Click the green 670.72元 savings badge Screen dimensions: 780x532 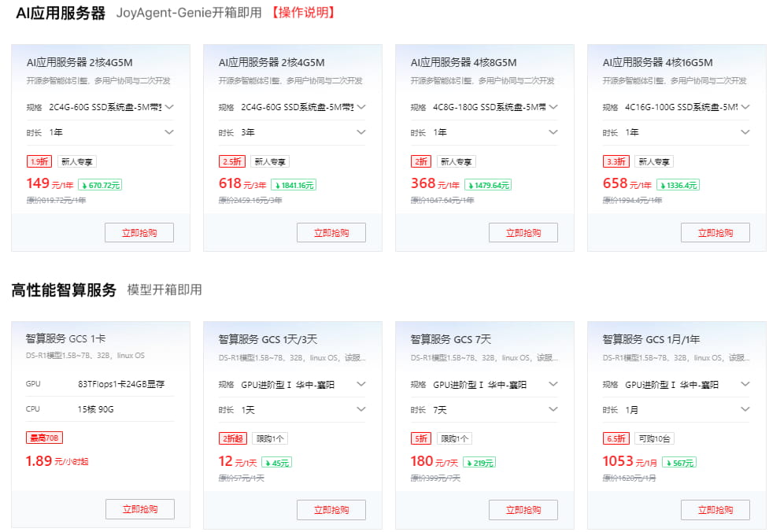[x=100, y=185]
